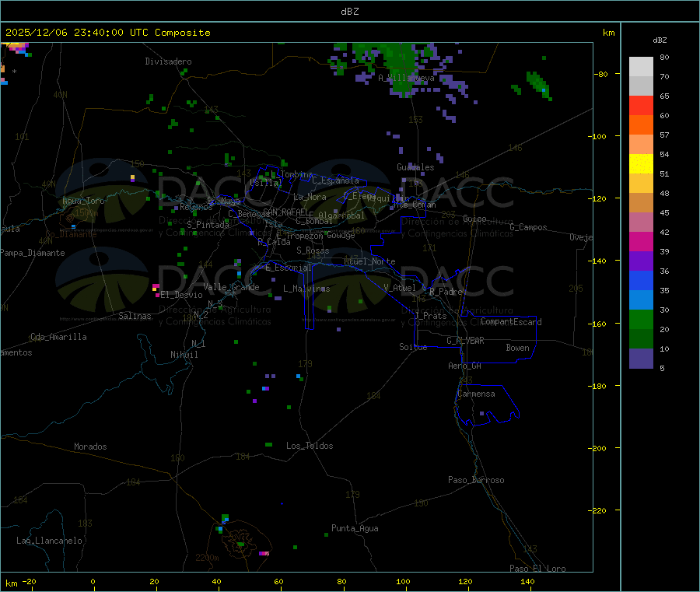The width and height of the screenshot is (700, 592).
Task: Click the dBZ title at top
Action: [349, 12]
